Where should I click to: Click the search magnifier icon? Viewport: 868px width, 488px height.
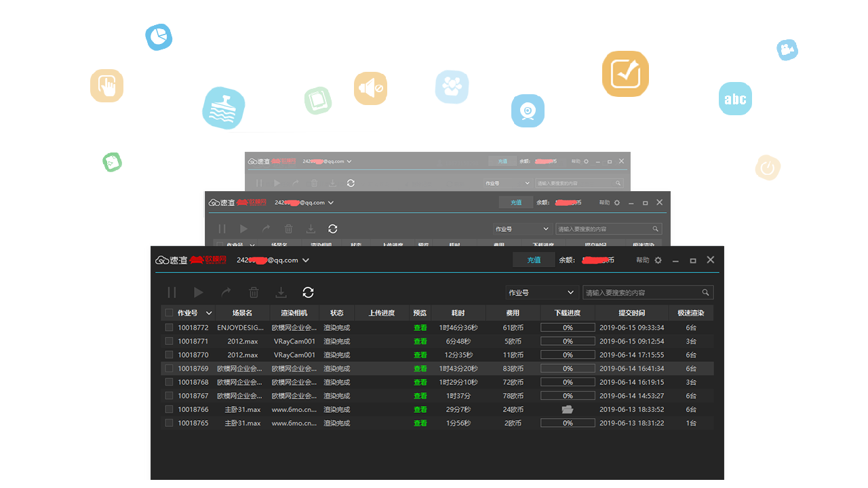click(705, 293)
